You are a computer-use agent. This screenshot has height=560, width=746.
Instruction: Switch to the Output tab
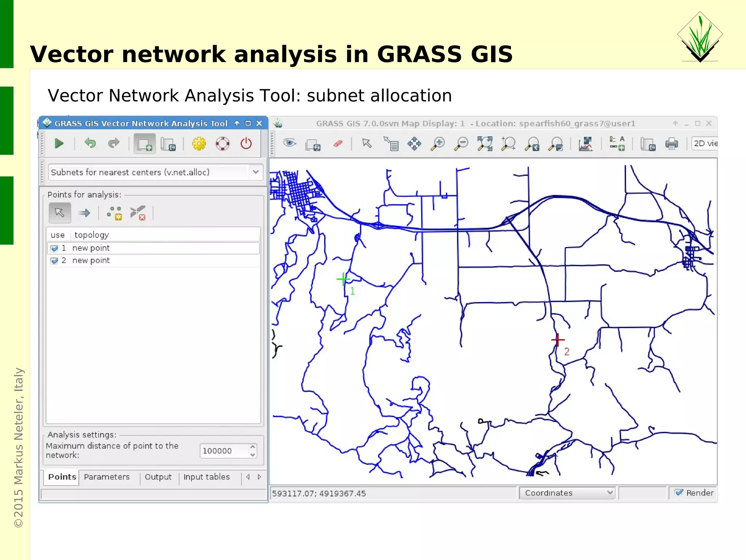coord(158,477)
